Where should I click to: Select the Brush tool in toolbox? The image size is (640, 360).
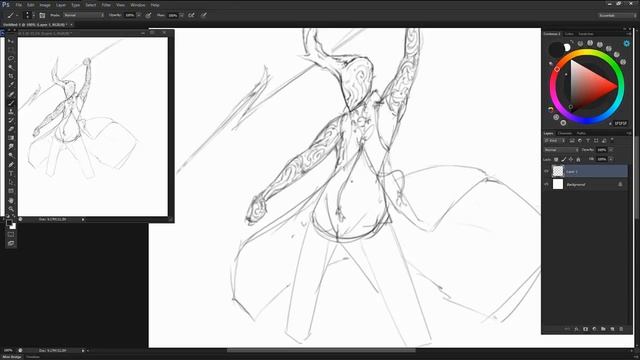[x=11, y=103]
